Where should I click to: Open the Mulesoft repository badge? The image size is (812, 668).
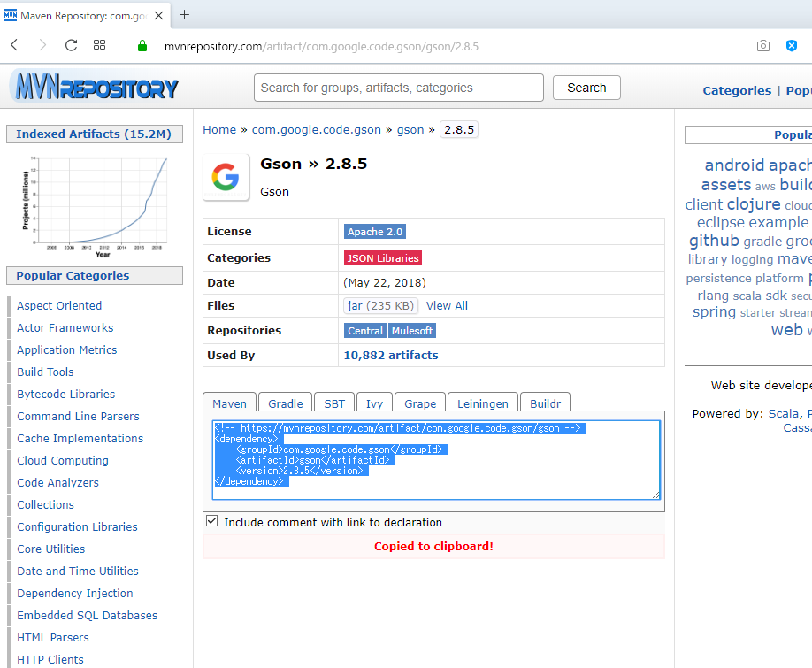[412, 330]
